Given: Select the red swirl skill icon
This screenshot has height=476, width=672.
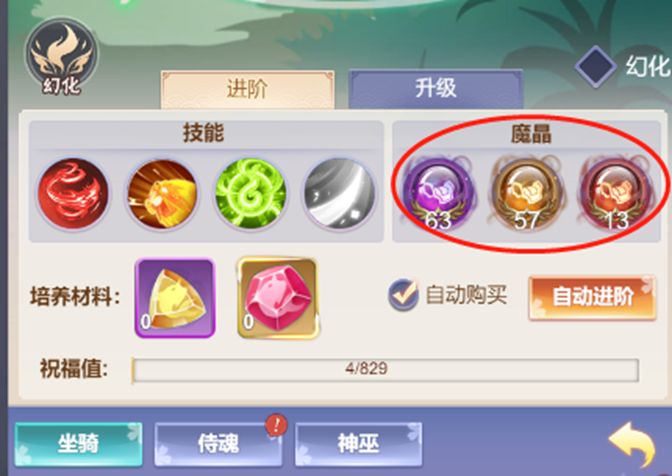Looking at the screenshot, I should (x=73, y=193).
